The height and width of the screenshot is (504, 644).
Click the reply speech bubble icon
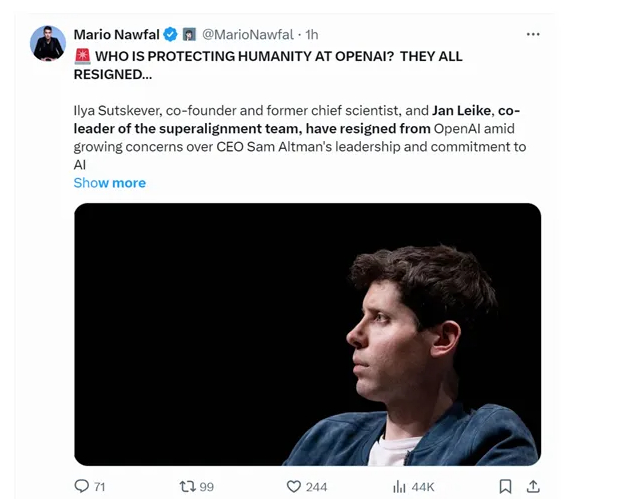point(82,486)
